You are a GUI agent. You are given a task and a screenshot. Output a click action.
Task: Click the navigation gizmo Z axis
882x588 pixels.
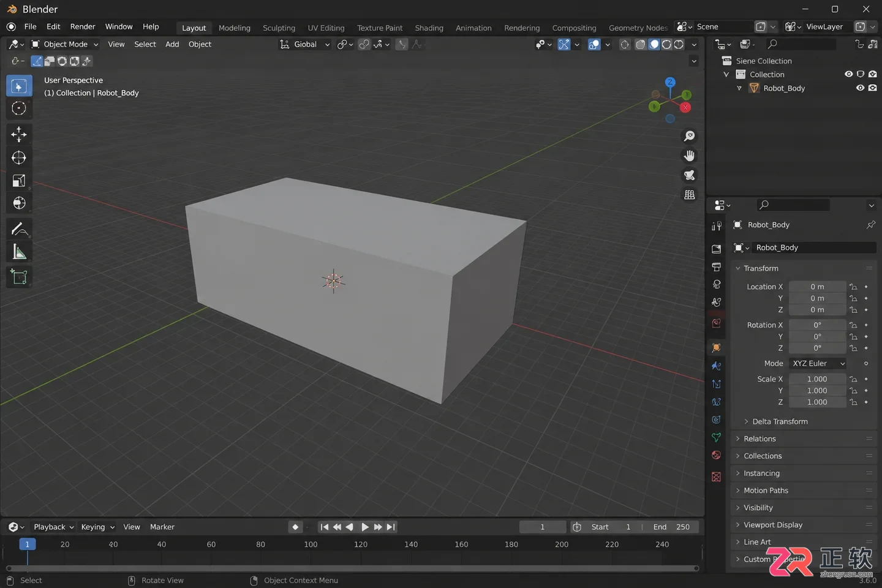(670, 82)
